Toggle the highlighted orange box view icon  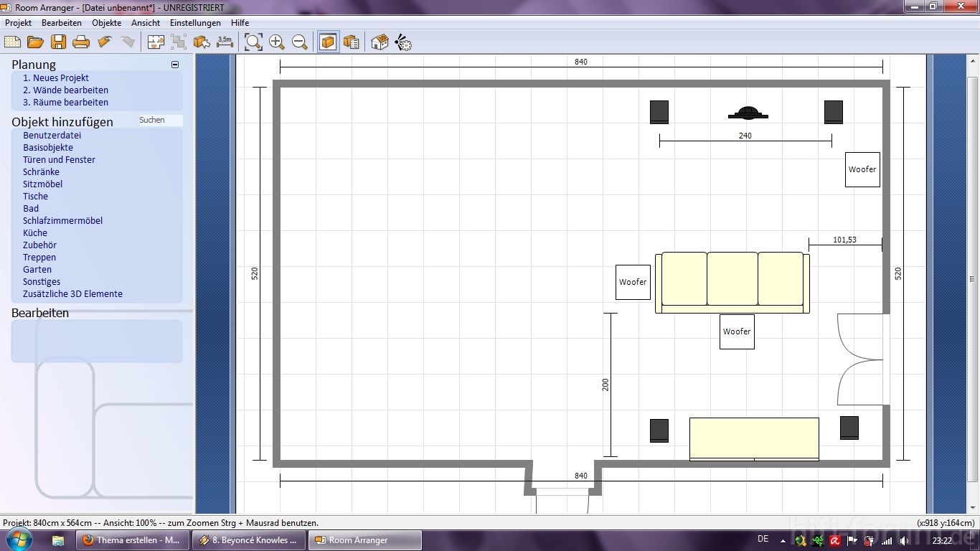[x=328, y=42]
